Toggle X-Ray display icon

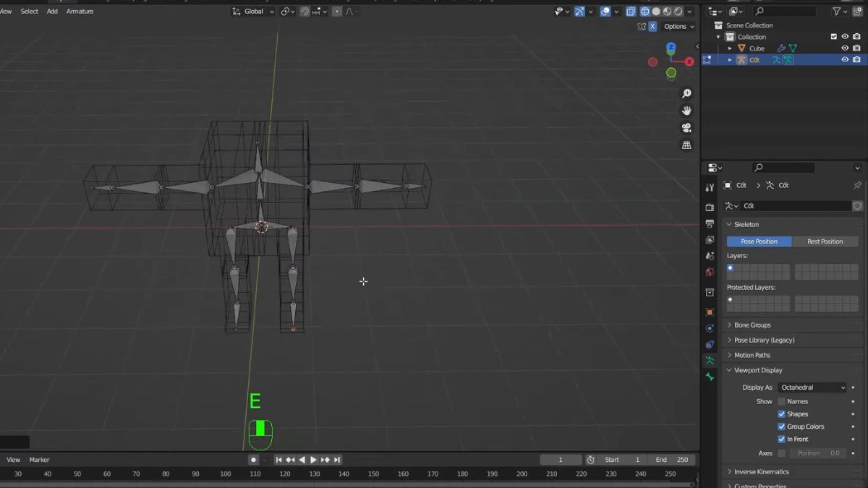(630, 12)
